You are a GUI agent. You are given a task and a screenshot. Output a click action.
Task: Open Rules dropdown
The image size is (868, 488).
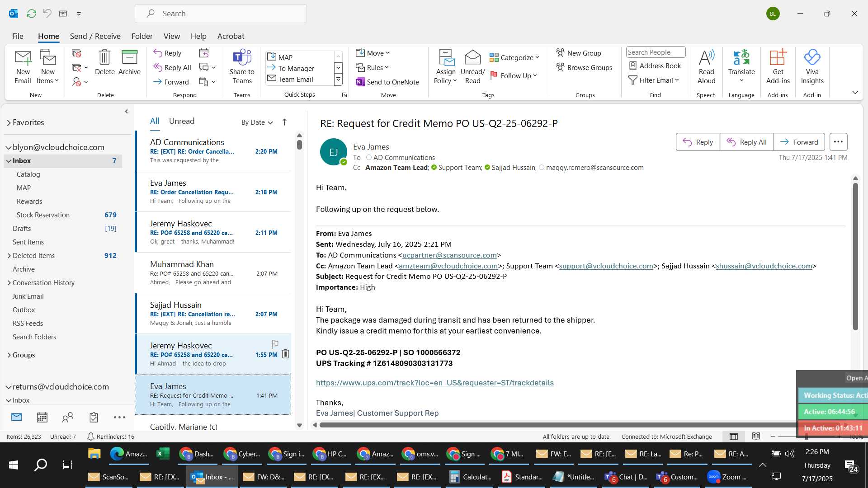pyautogui.click(x=372, y=67)
